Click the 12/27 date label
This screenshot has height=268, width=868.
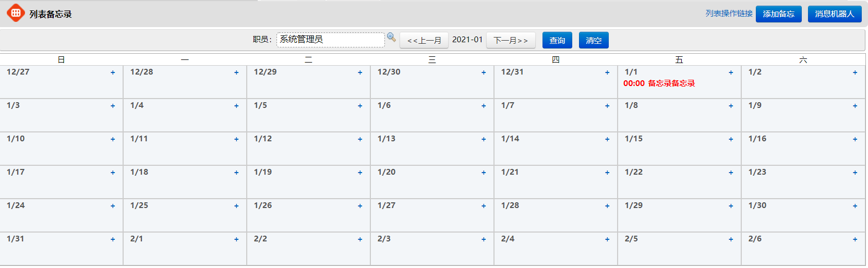[x=18, y=72]
